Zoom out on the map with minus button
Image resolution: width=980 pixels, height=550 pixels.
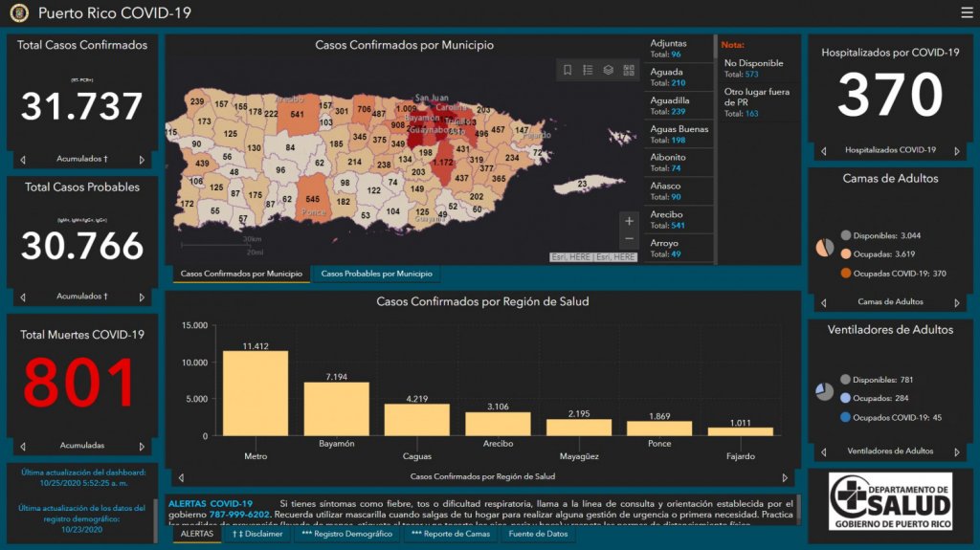tap(629, 239)
